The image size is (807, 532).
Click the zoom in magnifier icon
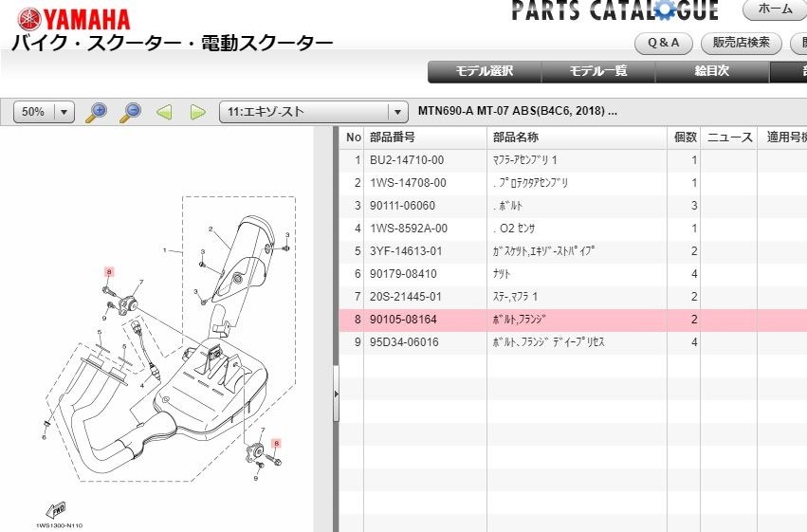tap(96, 112)
